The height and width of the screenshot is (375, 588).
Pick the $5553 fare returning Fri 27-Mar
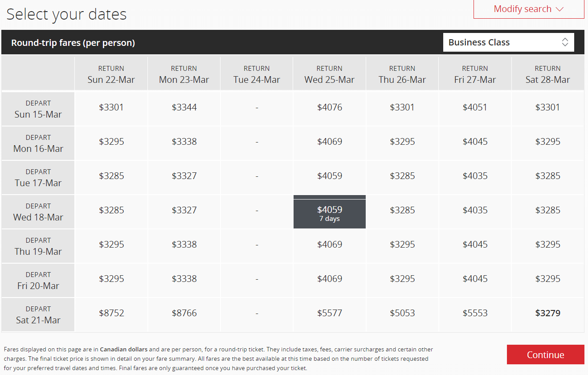(475, 313)
